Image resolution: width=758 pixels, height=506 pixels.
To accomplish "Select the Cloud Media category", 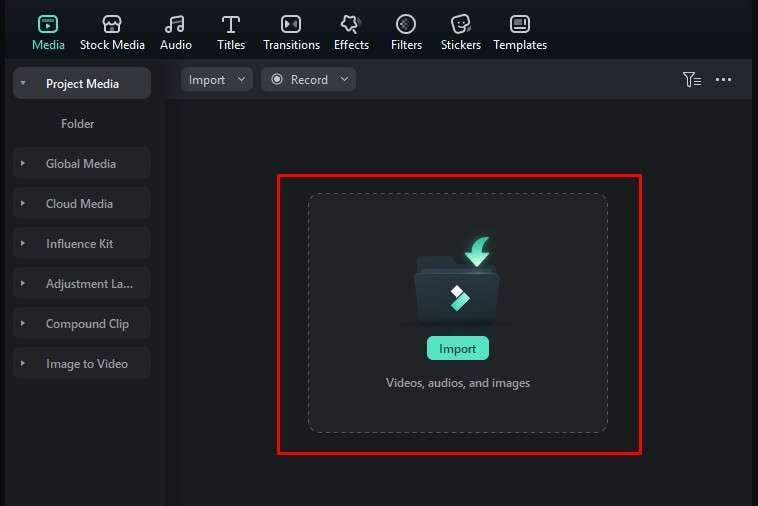I will 81,203.
